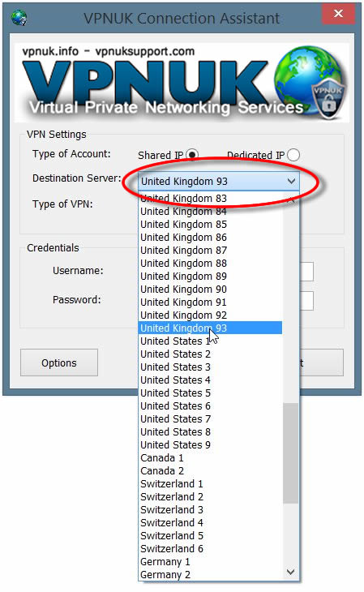Choose United States 1 server
The image size is (364, 592).
click(x=210, y=341)
